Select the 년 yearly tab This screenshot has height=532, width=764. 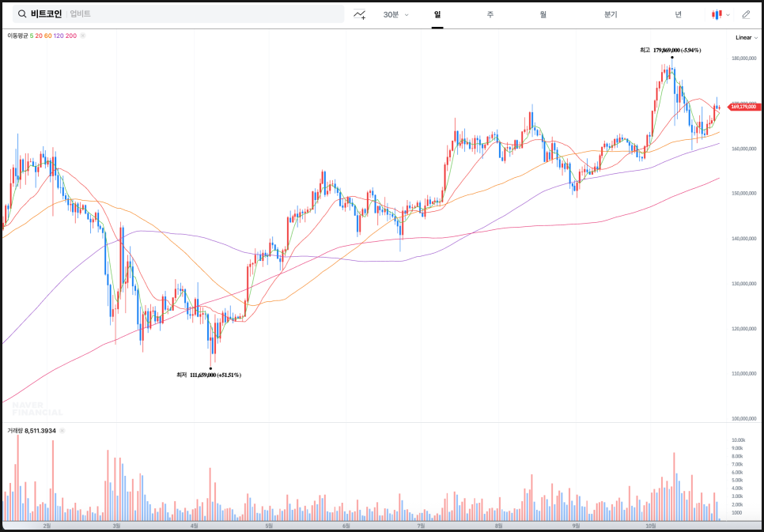pos(678,14)
